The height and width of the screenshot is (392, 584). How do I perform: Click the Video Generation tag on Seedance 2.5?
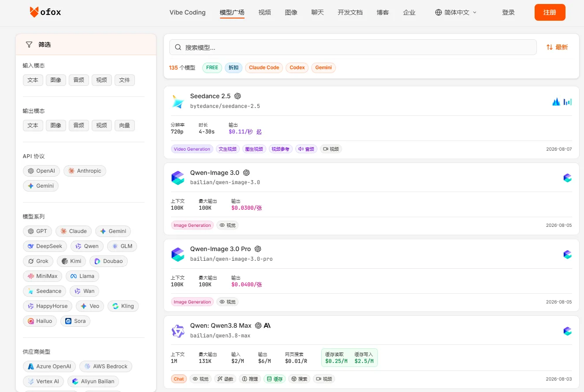(x=192, y=149)
